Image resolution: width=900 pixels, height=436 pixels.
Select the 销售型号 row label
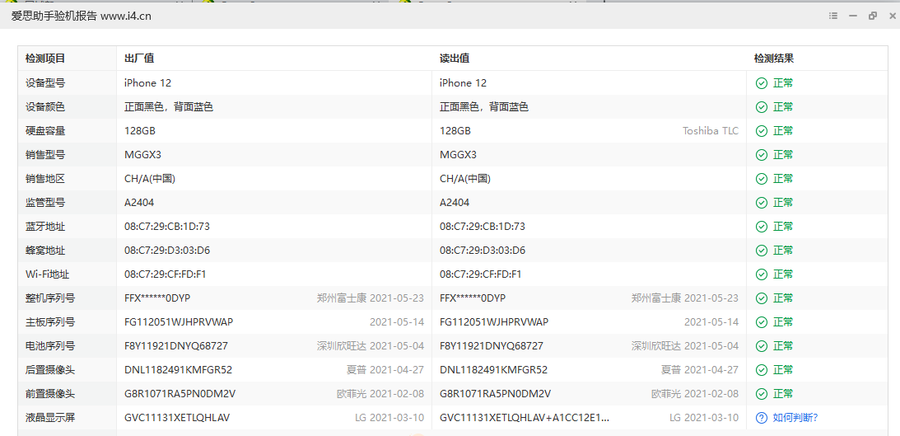[x=45, y=155]
